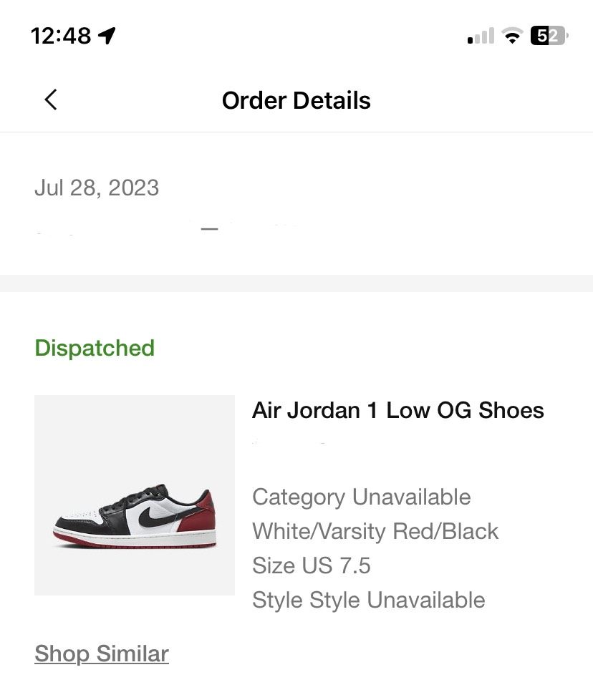This screenshot has height=700, width=593.
Task: Tap the Wi-Fi status icon
Action: [512, 36]
